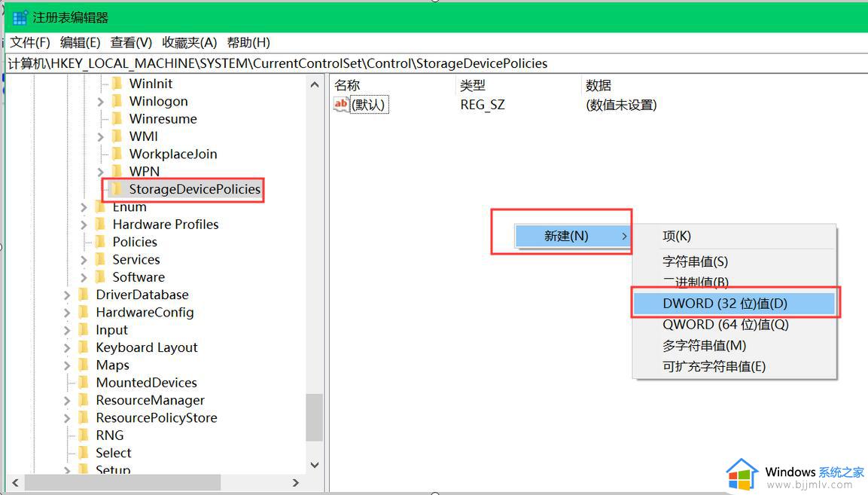Click the Services folder icon
This screenshot has height=495, width=868.
coord(100,260)
